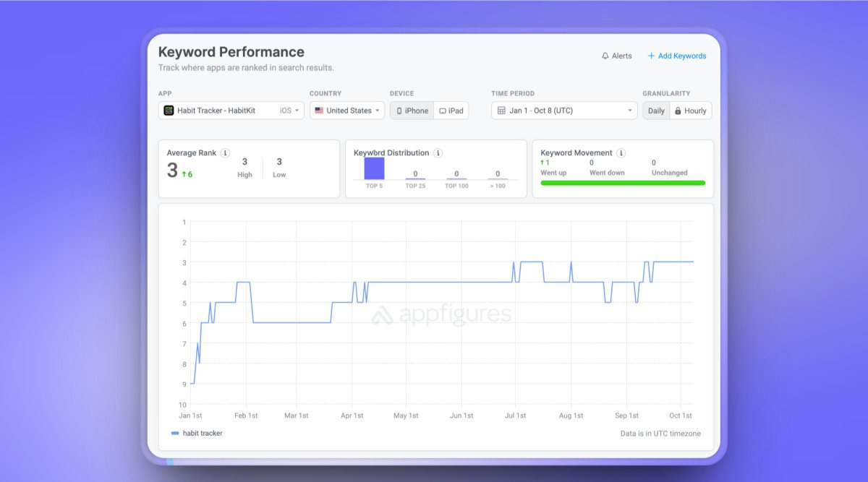Select the Habit Tracker - HabitKit app selector
The width and height of the screenshot is (868, 482).
click(x=217, y=110)
